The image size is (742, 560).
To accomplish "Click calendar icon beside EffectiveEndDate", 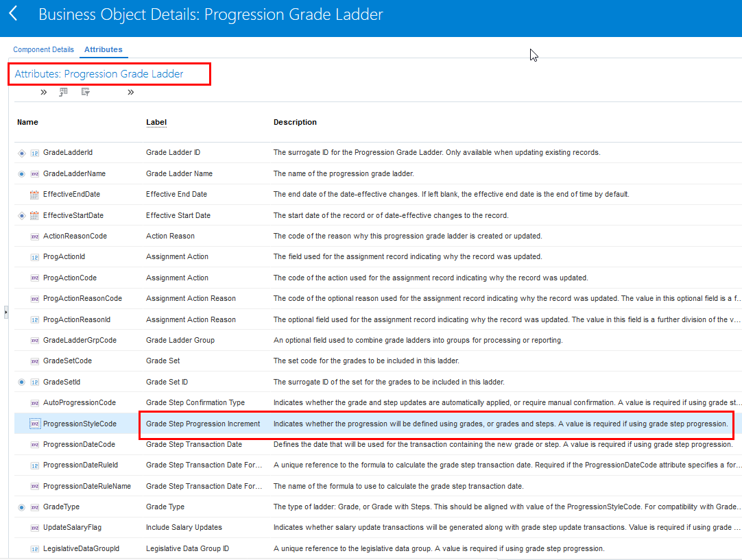I will pos(34,195).
